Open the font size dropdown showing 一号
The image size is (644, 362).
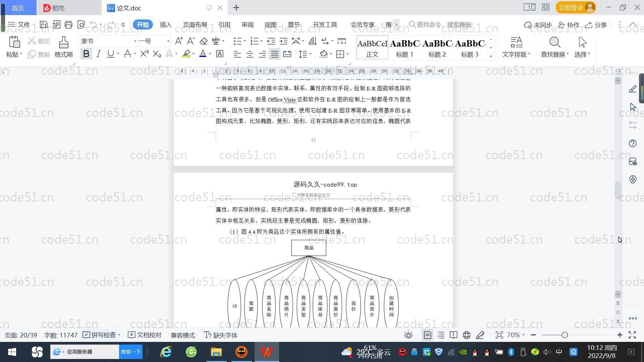point(168,41)
